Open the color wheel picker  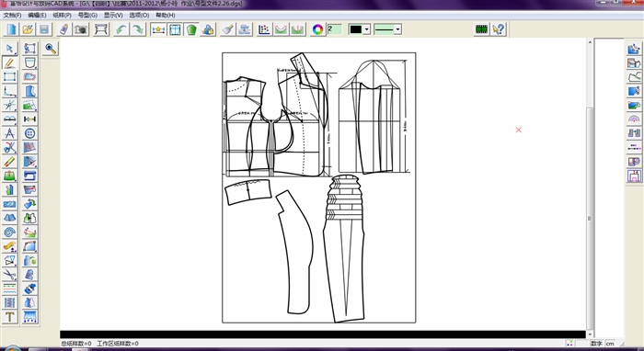(x=317, y=29)
